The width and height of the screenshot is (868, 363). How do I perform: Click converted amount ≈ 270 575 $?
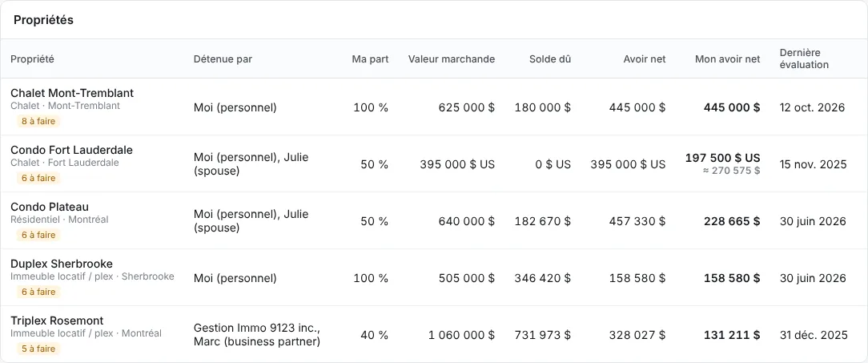(x=731, y=171)
